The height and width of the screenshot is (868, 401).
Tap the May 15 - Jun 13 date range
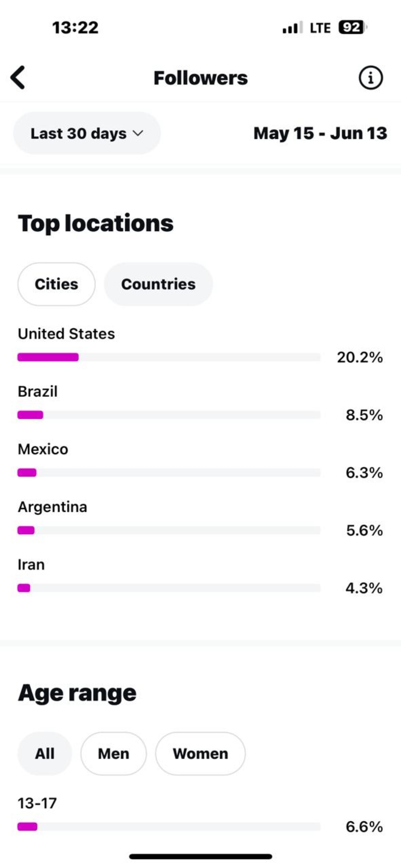320,133
